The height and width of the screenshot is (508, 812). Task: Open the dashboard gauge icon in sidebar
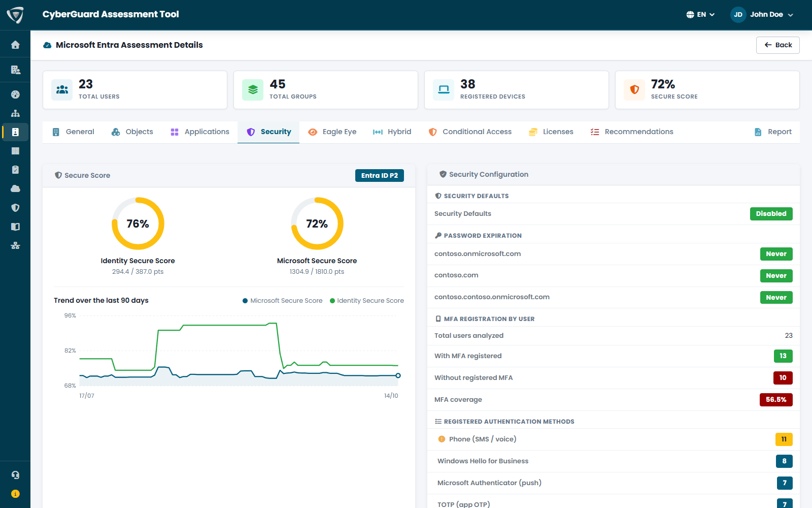click(x=15, y=94)
